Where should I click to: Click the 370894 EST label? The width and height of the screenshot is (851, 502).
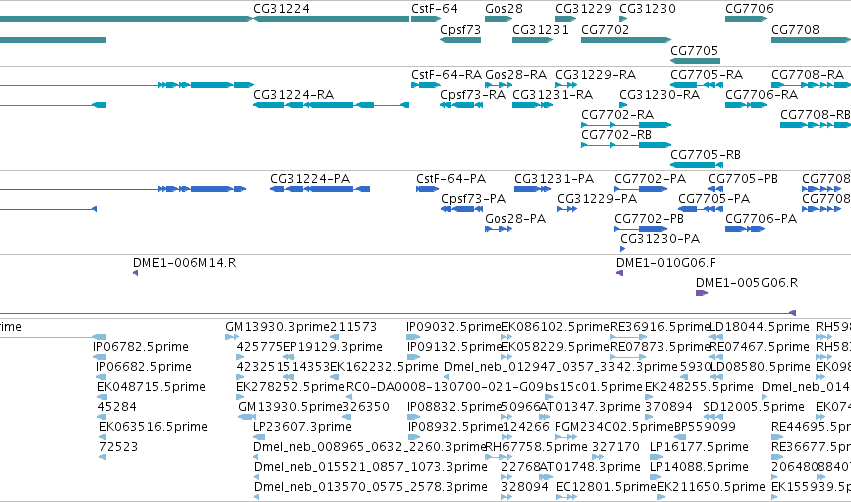pos(669,407)
